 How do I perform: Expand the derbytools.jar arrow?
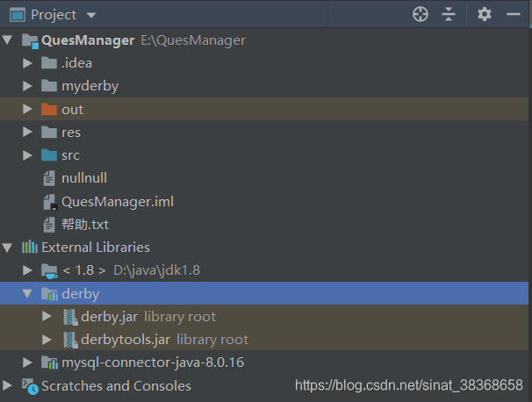(47, 340)
